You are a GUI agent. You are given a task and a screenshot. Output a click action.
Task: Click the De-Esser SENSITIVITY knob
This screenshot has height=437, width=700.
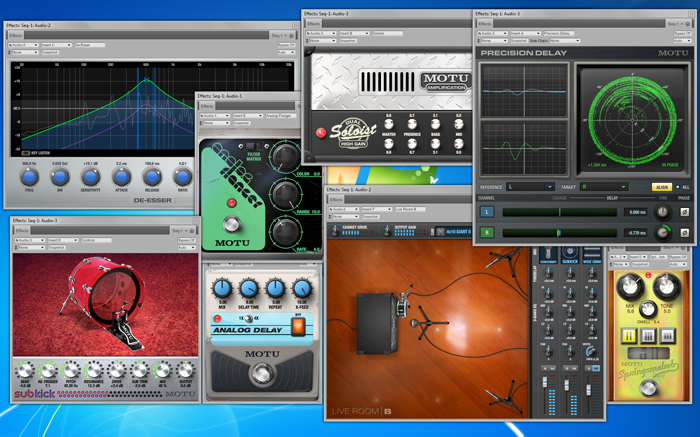point(90,177)
